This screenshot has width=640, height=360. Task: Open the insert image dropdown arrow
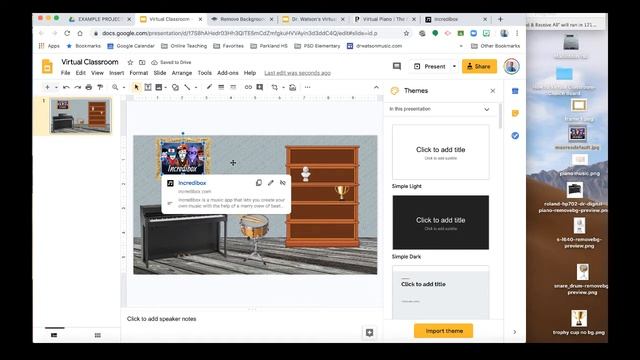(x=166, y=87)
